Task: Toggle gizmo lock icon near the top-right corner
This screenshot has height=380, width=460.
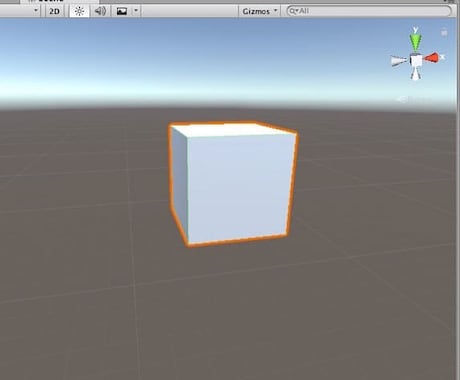Action: pyautogui.click(x=444, y=33)
